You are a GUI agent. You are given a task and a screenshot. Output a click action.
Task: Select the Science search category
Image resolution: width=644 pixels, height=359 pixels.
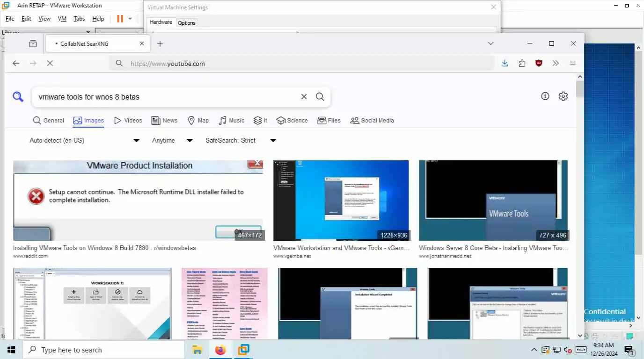pos(292,121)
